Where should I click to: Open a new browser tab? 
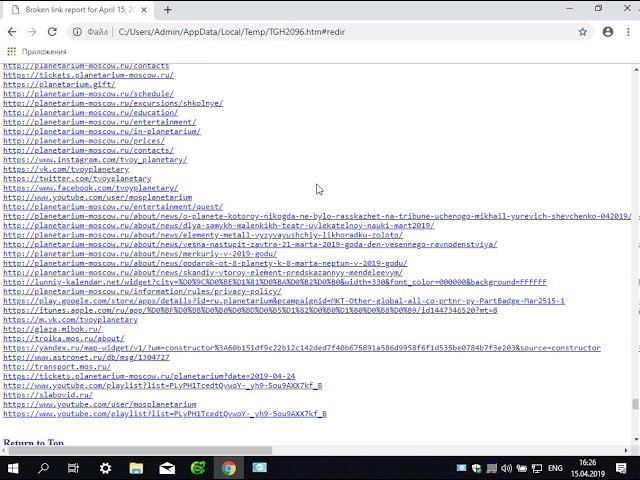(167, 10)
